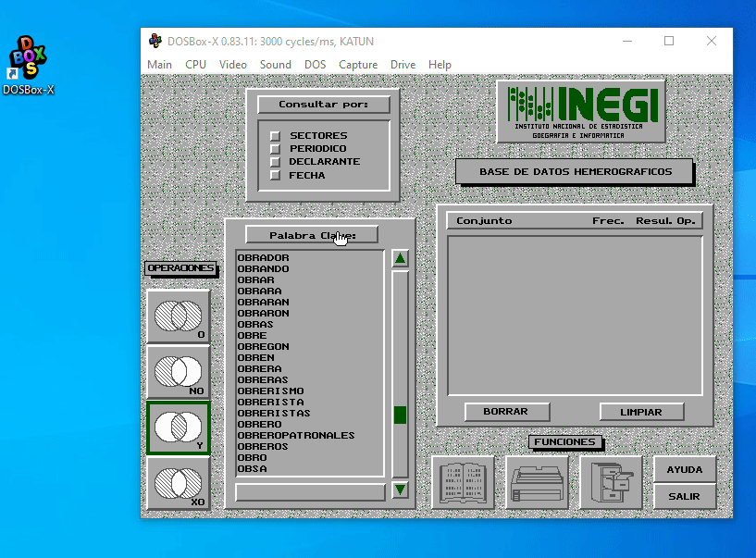Click BASE DE DATOS HEMEROGRAFICOS banner
The width and height of the screenshot is (756, 558).
(575, 171)
